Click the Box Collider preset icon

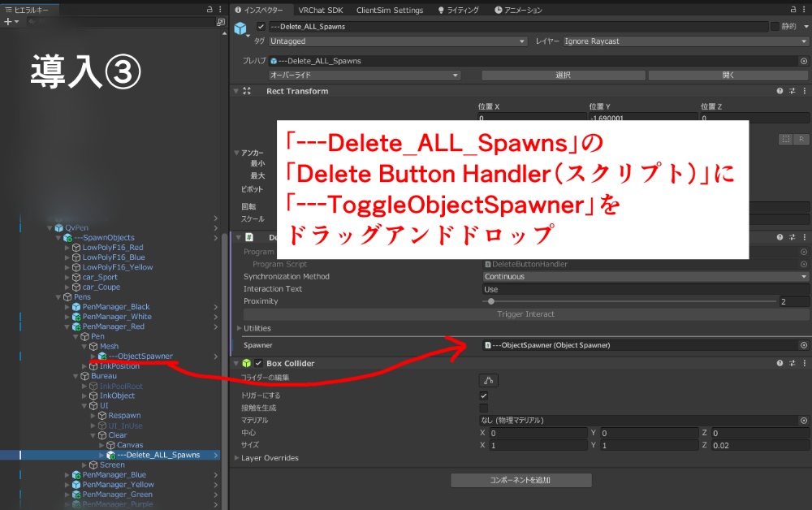tap(792, 364)
